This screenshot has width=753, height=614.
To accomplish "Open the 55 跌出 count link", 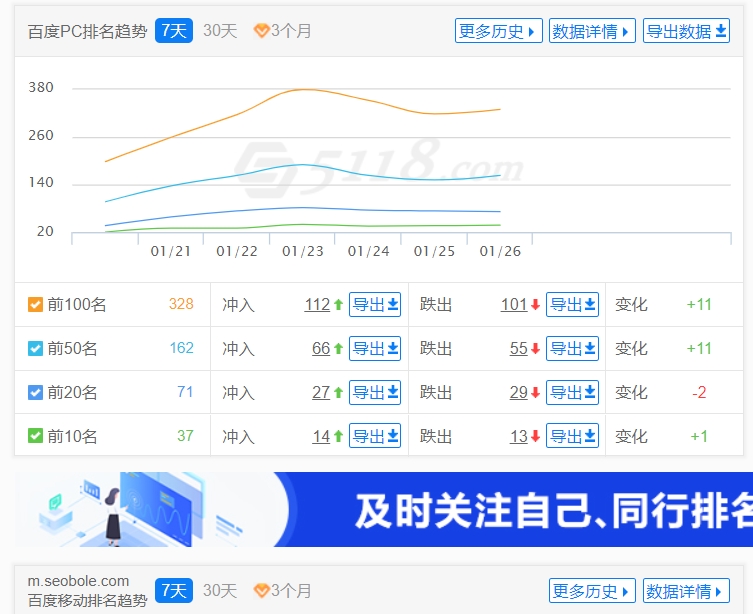I will pos(519,349).
